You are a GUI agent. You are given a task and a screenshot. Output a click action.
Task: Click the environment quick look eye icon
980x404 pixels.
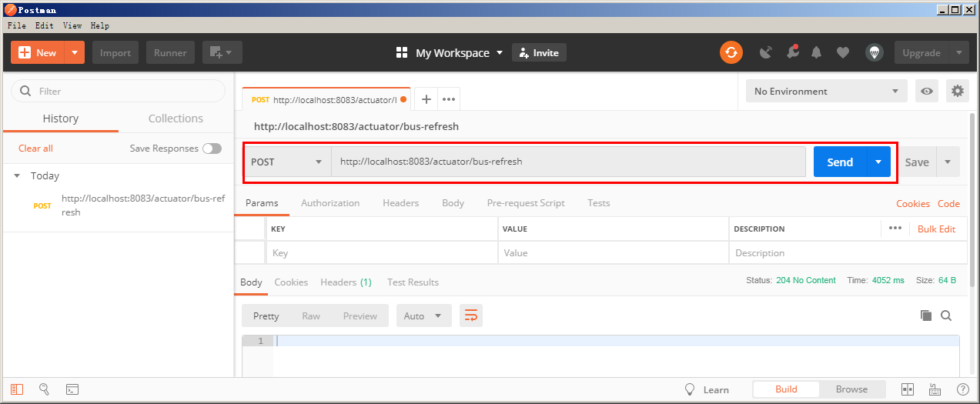[927, 91]
